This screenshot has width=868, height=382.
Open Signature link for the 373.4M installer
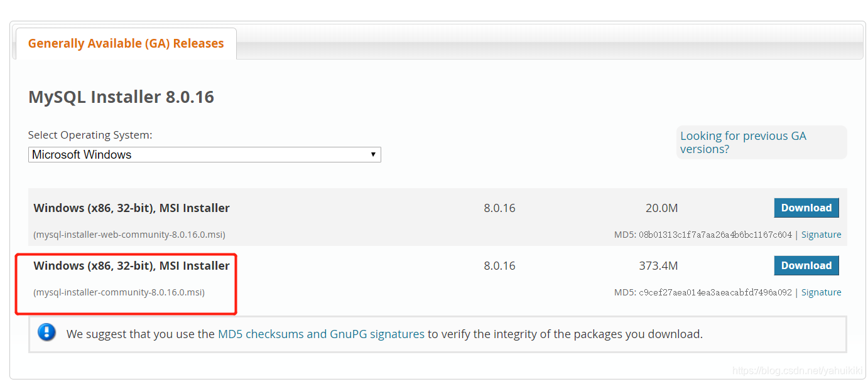[x=821, y=292]
